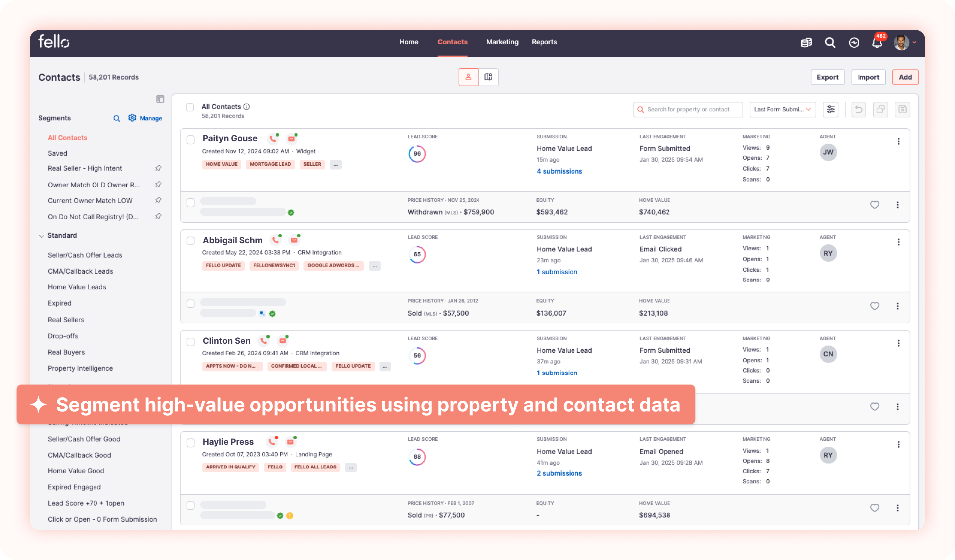955x560 pixels.
Task: Open Paityn Gouse's 4 submissions link
Action: pos(560,171)
